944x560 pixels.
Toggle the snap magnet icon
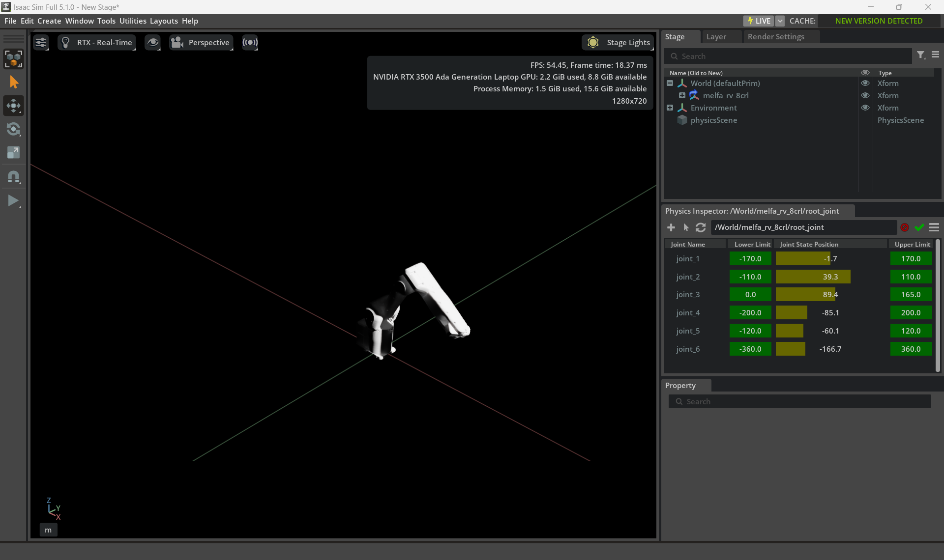[x=13, y=176]
